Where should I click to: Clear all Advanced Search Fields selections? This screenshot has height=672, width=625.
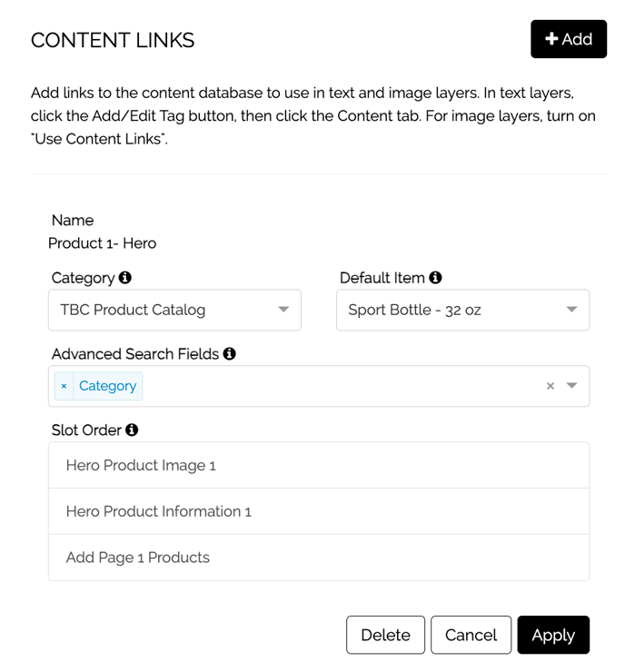(x=551, y=386)
